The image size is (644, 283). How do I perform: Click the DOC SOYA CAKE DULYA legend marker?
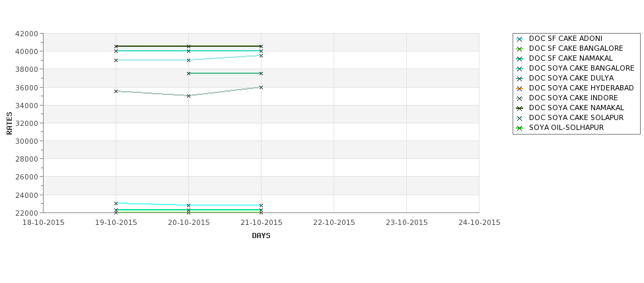pos(520,79)
